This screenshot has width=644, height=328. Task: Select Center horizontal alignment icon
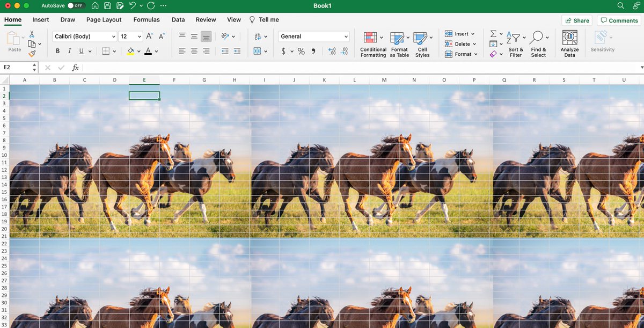click(194, 51)
